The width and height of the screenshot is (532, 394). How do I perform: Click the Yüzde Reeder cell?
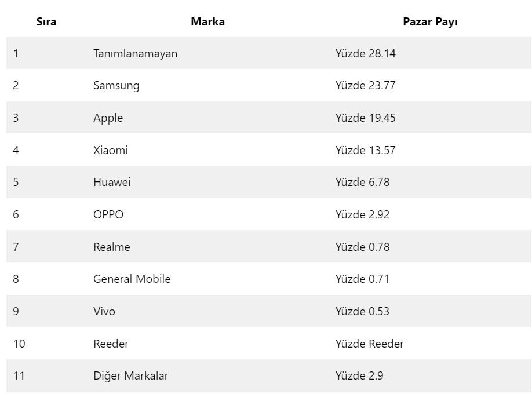click(x=369, y=344)
